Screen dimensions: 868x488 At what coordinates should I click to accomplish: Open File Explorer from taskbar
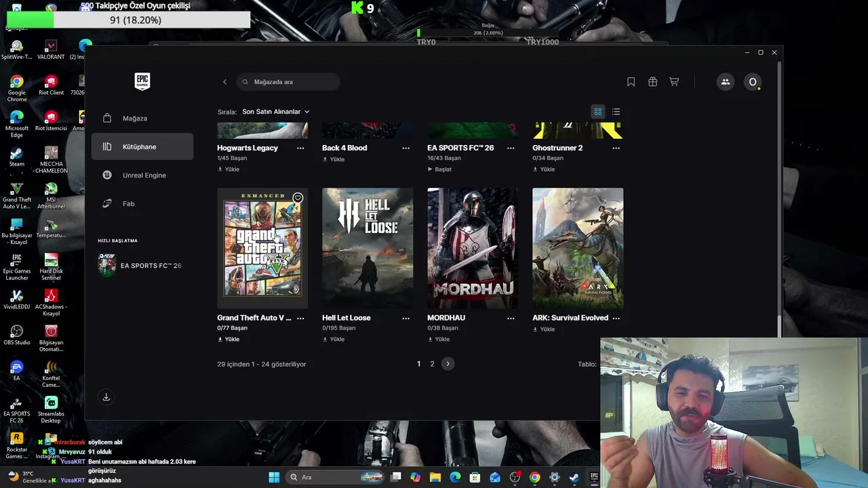click(x=435, y=477)
